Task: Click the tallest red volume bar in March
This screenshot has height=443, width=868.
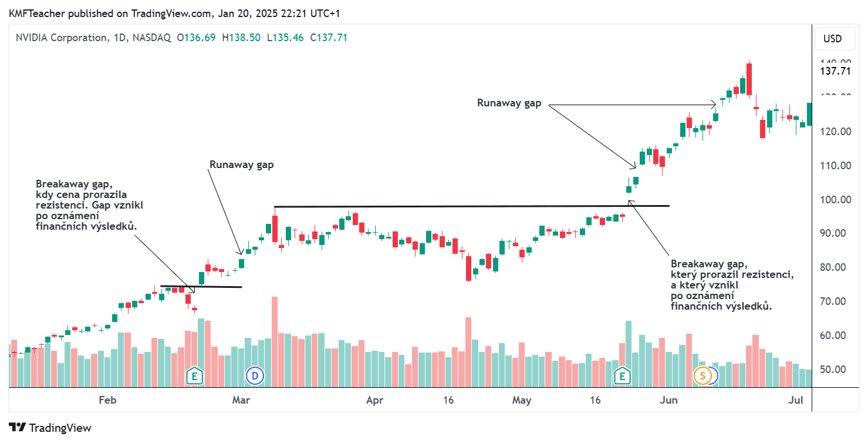Action: [x=274, y=341]
